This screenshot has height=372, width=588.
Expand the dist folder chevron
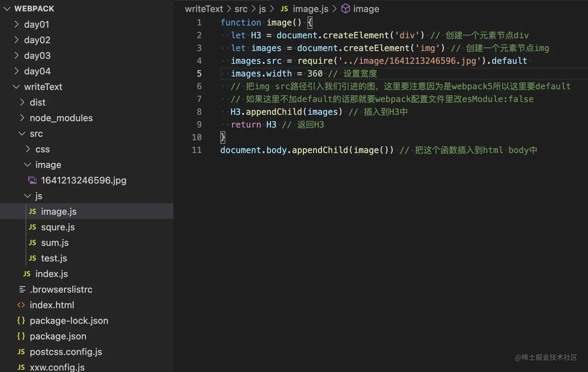point(22,102)
